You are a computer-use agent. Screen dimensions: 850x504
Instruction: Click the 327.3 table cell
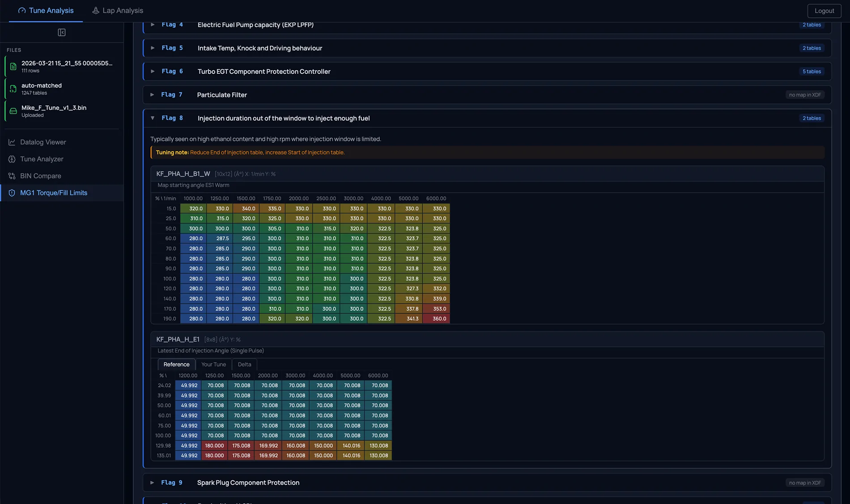408,289
